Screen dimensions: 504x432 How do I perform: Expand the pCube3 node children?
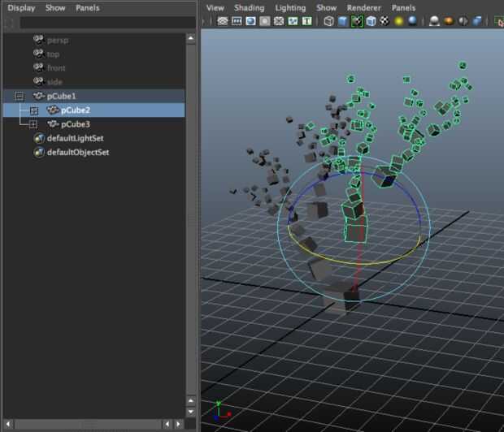[33, 124]
